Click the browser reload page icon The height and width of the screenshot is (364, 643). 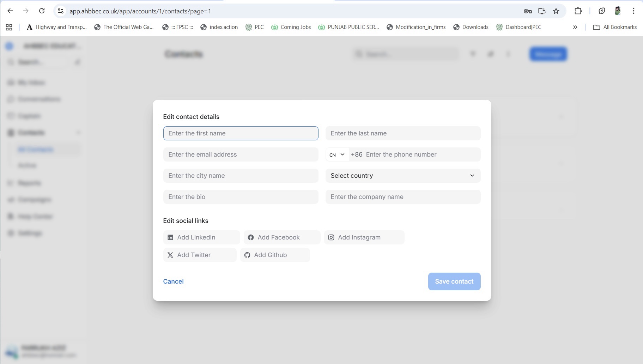42,11
